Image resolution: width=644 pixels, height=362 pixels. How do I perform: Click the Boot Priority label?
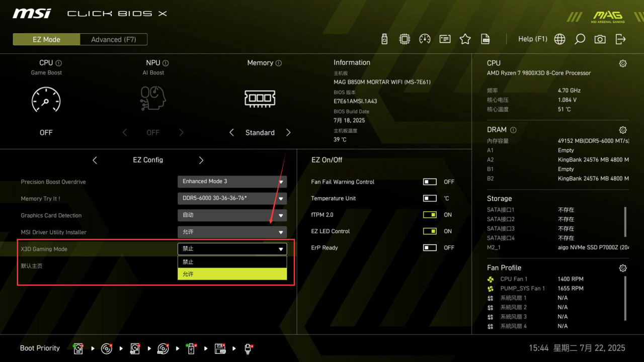[x=40, y=348]
